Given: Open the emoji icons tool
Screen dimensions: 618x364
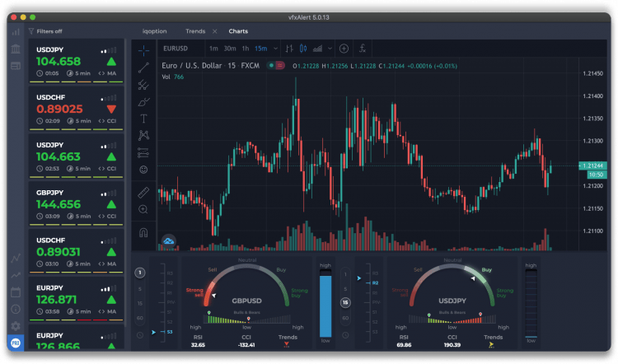Looking at the screenshot, I should [143, 170].
